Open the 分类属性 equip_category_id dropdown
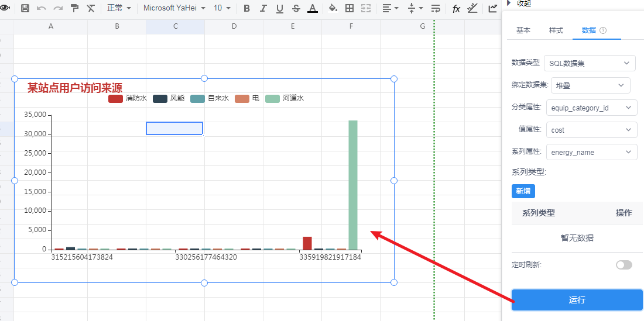Screen dimensions: 644x321 coord(592,108)
